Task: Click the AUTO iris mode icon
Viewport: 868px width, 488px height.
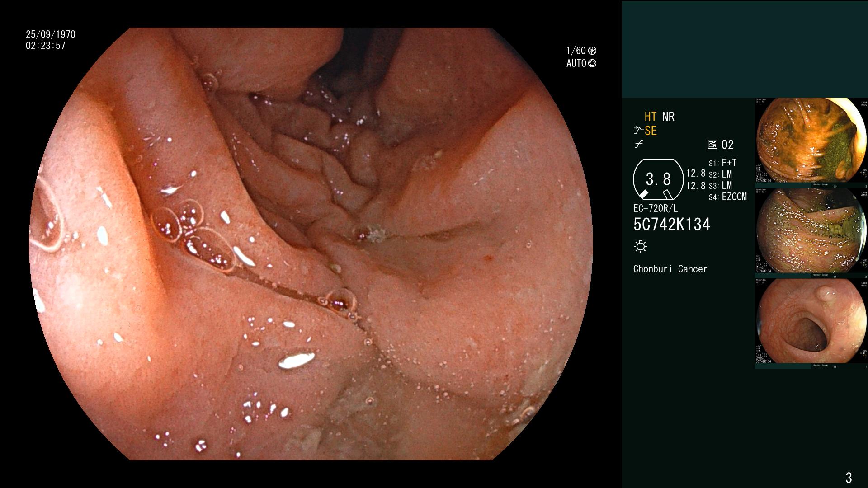Action: coord(592,63)
